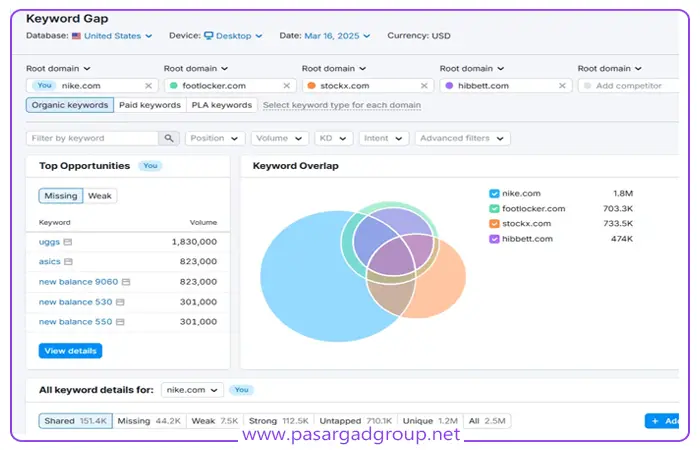
Task: Select Missing toggle in Top Opportunities
Action: click(x=61, y=196)
